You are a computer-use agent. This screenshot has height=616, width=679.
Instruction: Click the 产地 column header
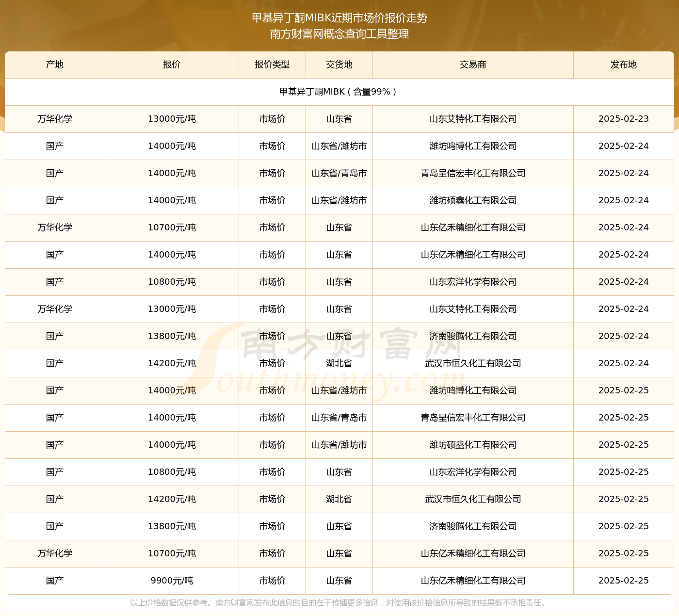pos(55,65)
